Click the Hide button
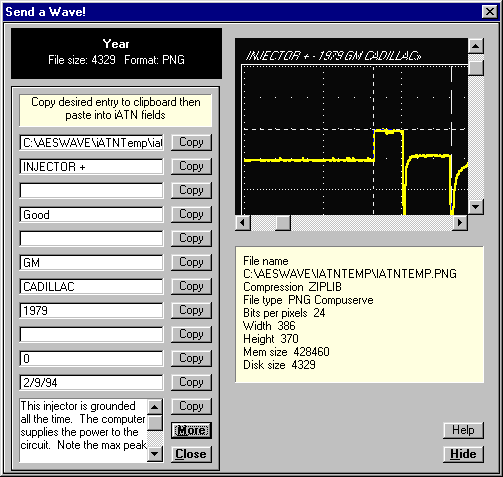503x477 pixels. tap(463, 454)
